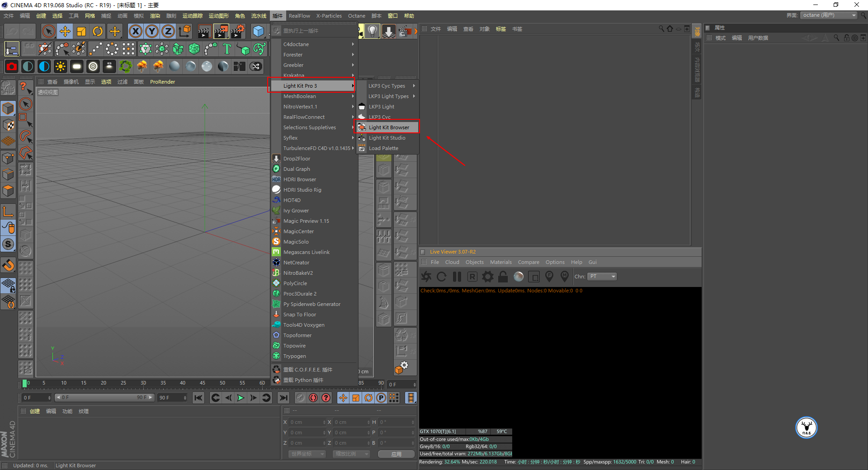Pause rendering in Live Viewer
868x470 pixels.
[x=457, y=277]
